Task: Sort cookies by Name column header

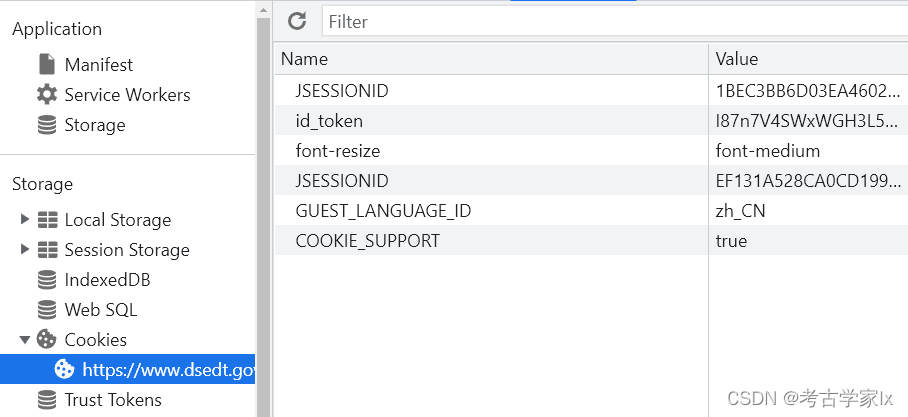Action: click(x=490, y=59)
